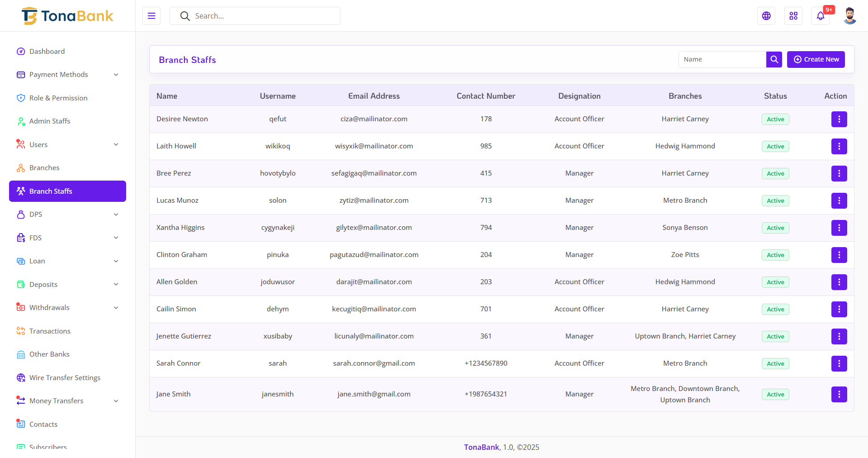
Task: Focus the Name filter input field
Action: coord(722,59)
